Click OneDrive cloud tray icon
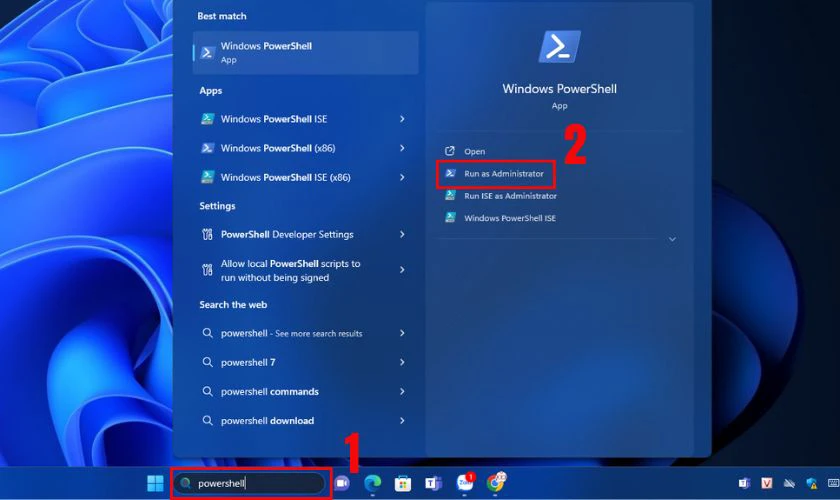 pos(789,483)
